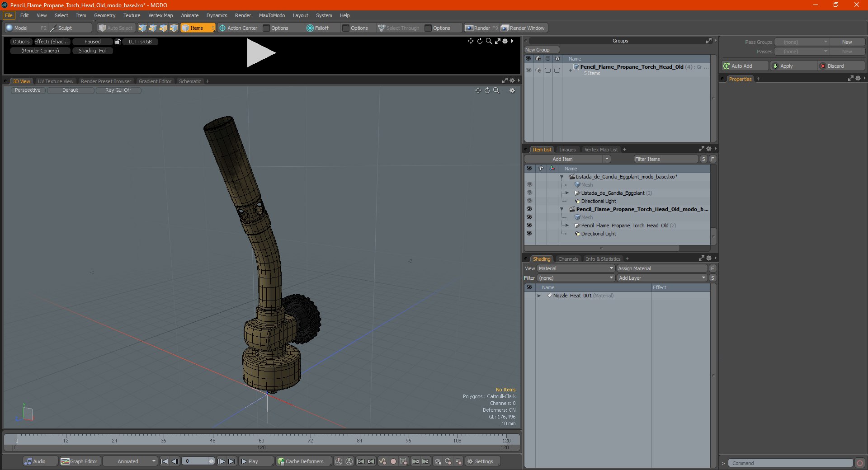Open Shading: Full dropdown
Viewport: 868px width, 470px height.
(x=93, y=51)
